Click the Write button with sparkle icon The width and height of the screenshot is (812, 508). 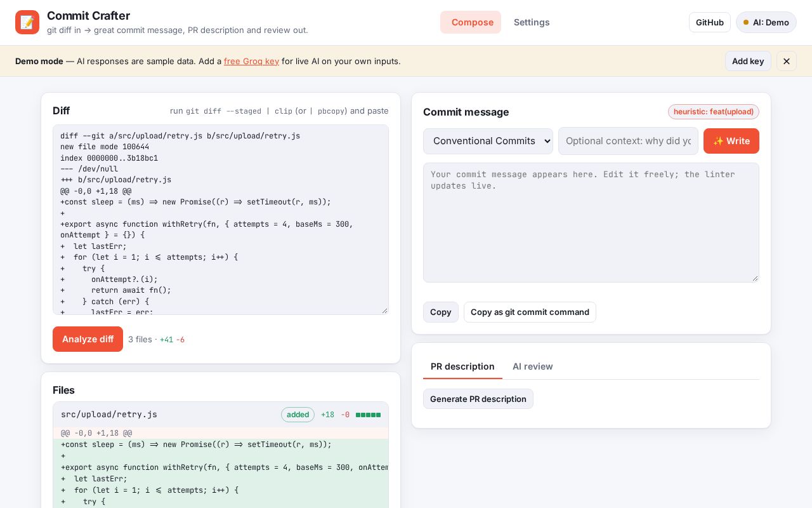coord(731,141)
